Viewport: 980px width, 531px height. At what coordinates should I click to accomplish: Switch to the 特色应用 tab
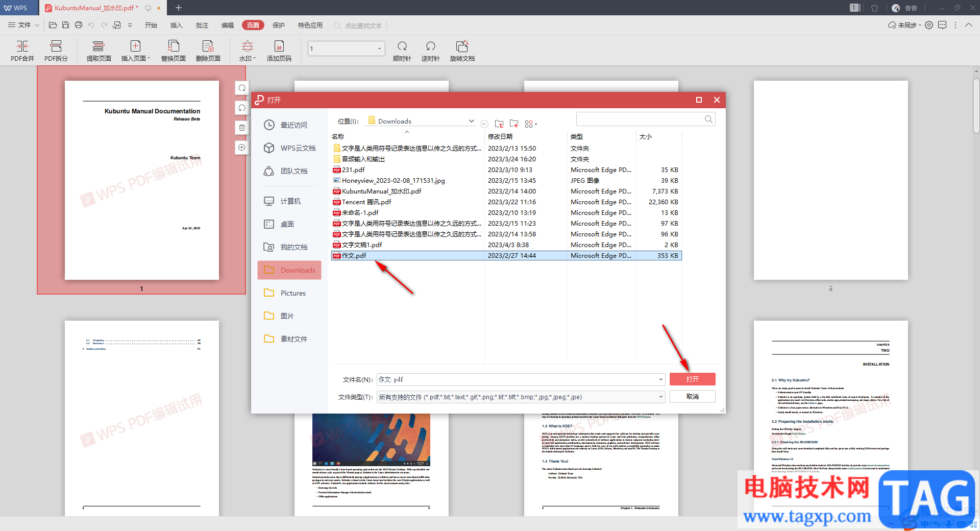[x=310, y=25]
